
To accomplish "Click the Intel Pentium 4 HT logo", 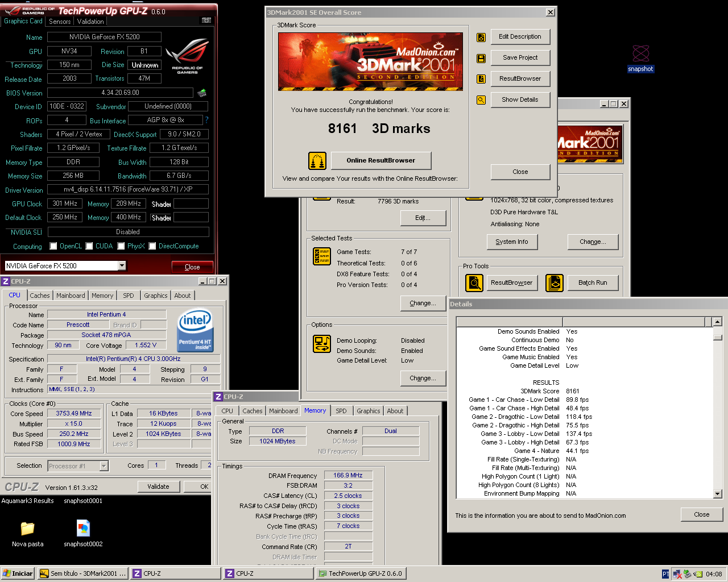I will coord(195,330).
